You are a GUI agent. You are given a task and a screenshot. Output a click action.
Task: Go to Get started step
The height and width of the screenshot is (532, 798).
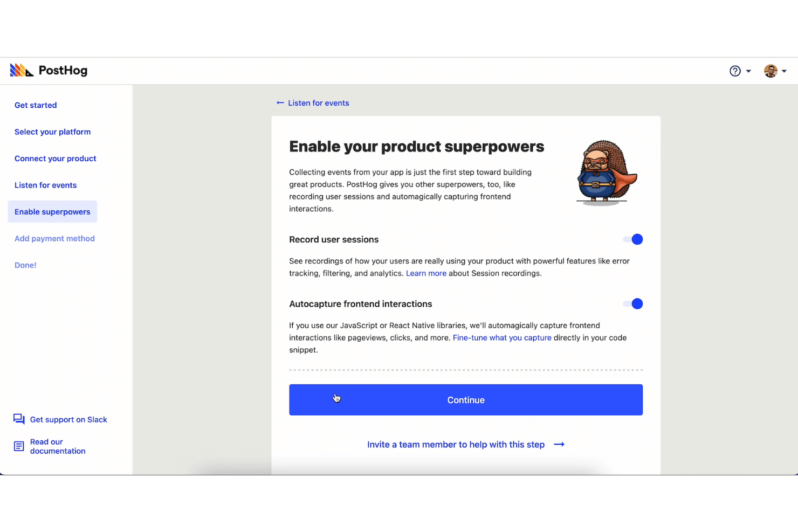coord(36,105)
